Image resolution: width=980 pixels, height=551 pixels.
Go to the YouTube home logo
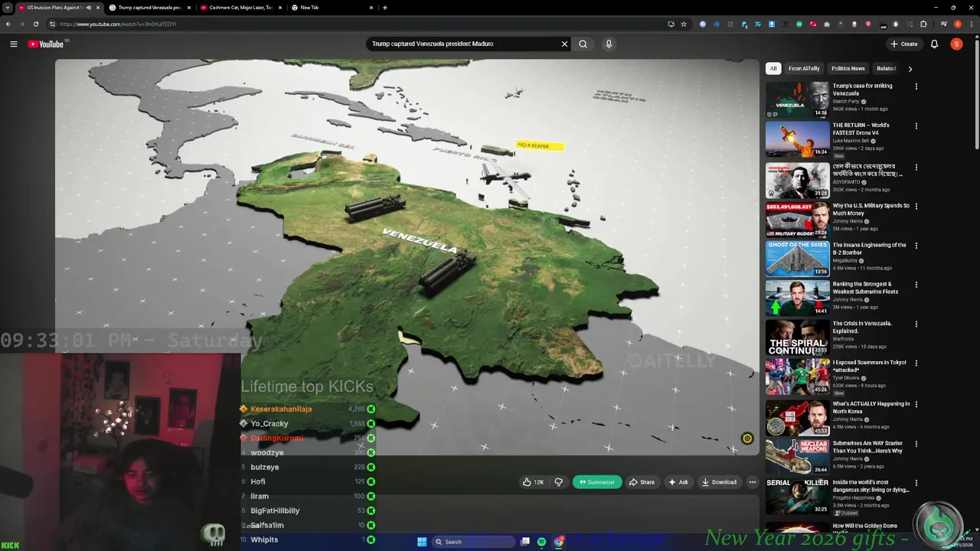pyautogui.click(x=46, y=44)
